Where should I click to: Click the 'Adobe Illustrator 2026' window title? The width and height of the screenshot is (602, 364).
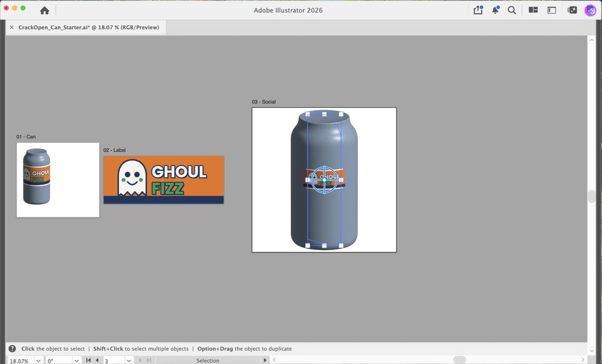[x=288, y=10]
